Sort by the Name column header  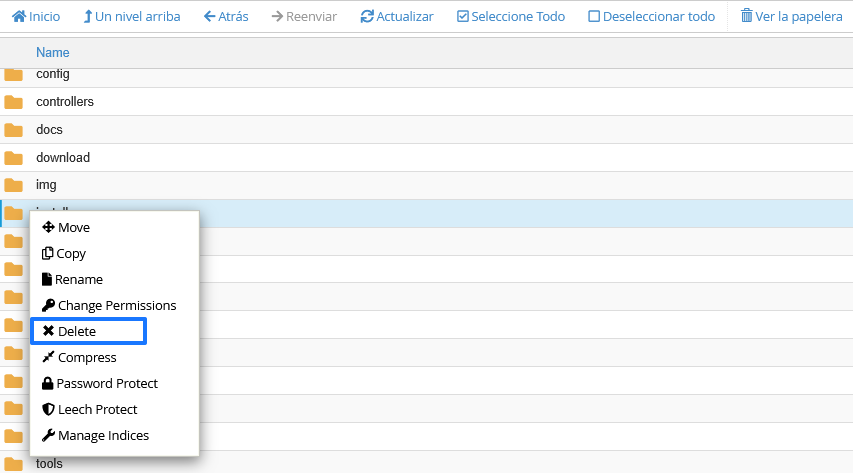(x=53, y=52)
